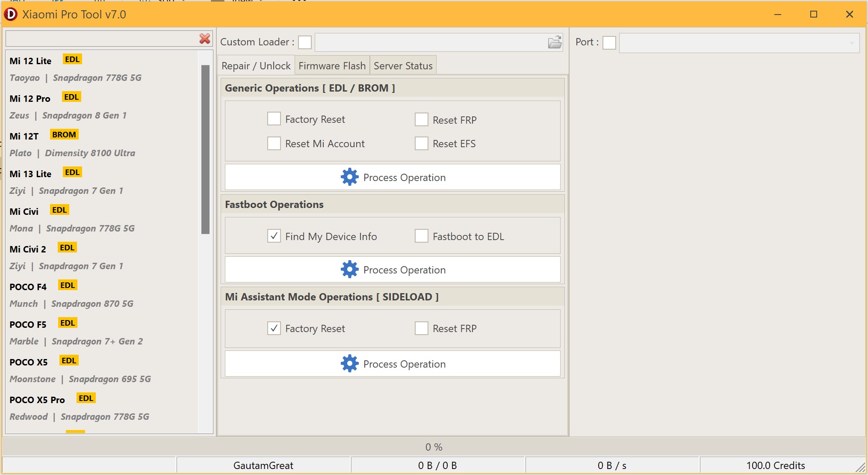The height and width of the screenshot is (475, 868).
Task: Click the custom loader path field
Action: [431, 42]
